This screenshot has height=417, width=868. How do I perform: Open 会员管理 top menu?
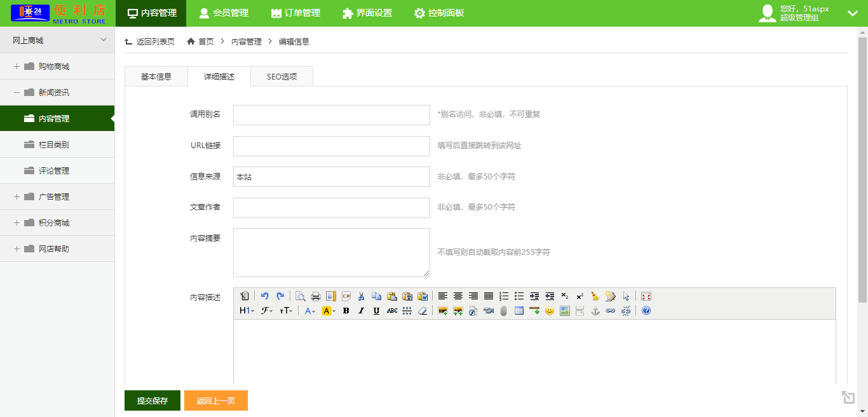pos(224,13)
